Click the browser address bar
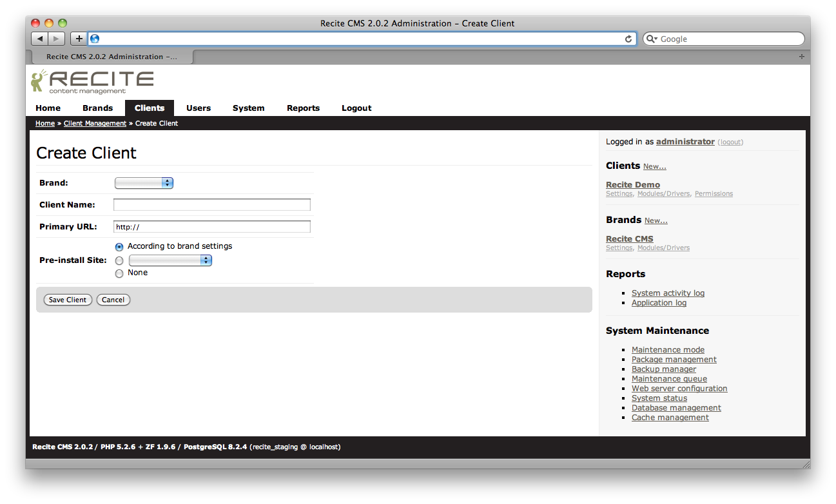Image resolution: width=836 pixels, height=504 pixels. tap(362, 39)
